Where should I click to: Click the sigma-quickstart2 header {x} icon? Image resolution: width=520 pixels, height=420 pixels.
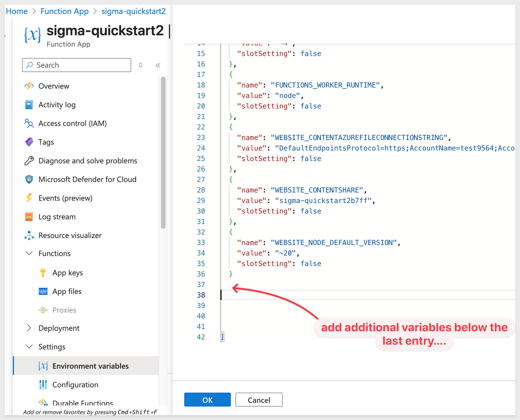(33, 35)
